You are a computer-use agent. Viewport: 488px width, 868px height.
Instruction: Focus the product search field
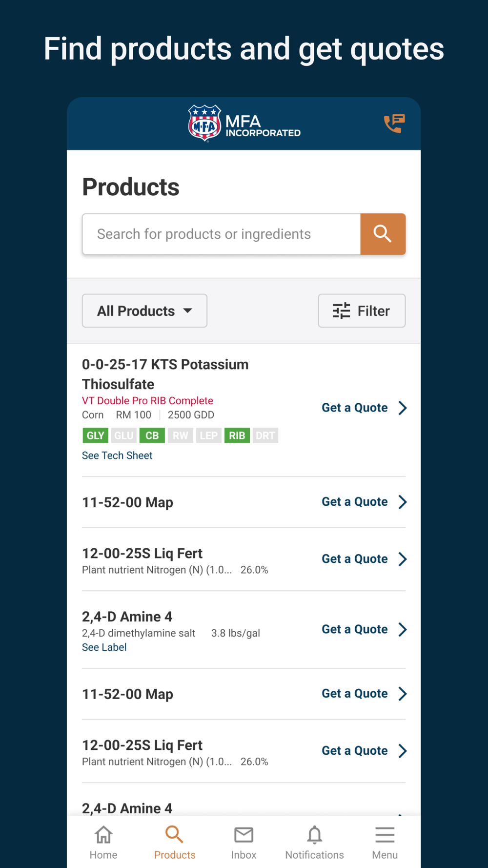coord(222,234)
